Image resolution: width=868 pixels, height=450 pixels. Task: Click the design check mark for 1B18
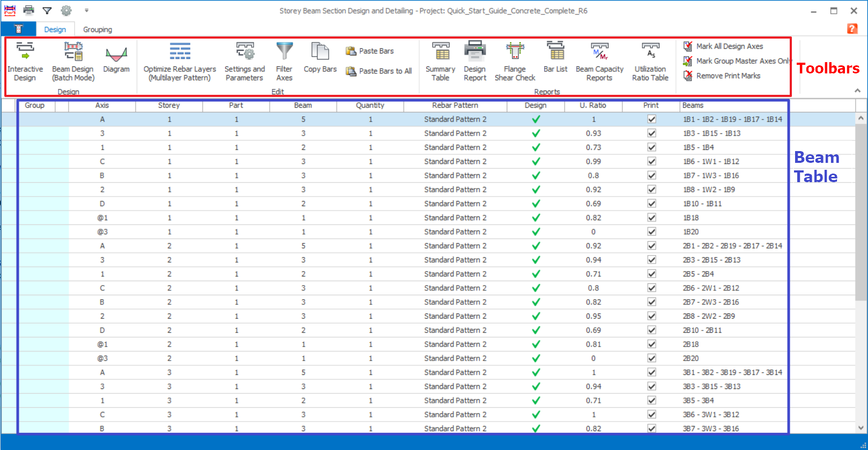tap(536, 217)
